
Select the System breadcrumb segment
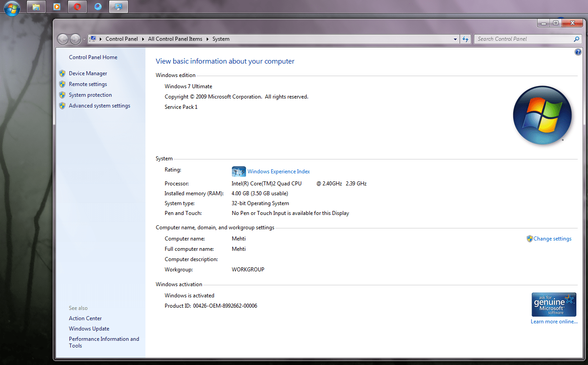pyautogui.click(x=221, y=39)
